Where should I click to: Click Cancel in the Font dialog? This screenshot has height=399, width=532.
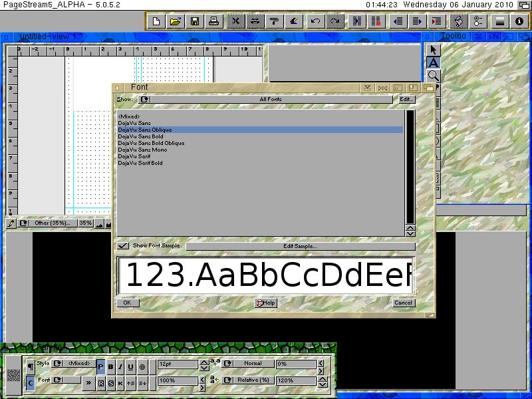click(x=403, y=303)
